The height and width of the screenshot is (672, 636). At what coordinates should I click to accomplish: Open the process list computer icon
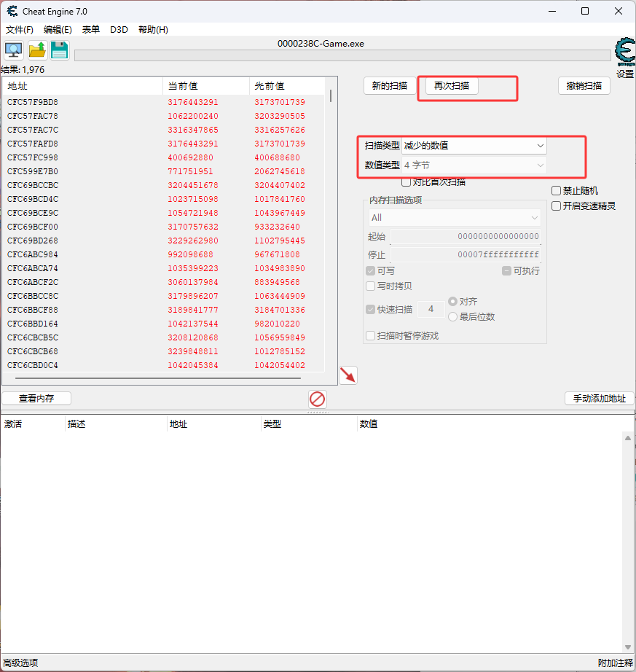coord(14,50)
